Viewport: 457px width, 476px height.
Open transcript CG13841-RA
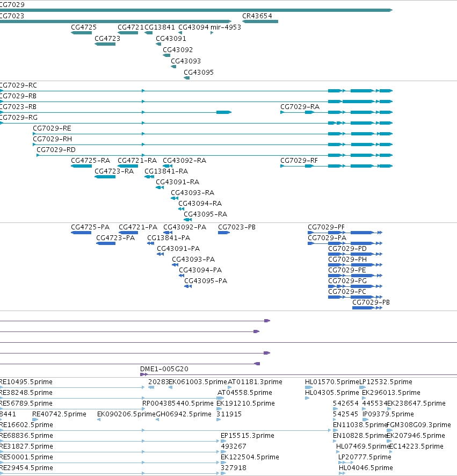coord(149,177)
